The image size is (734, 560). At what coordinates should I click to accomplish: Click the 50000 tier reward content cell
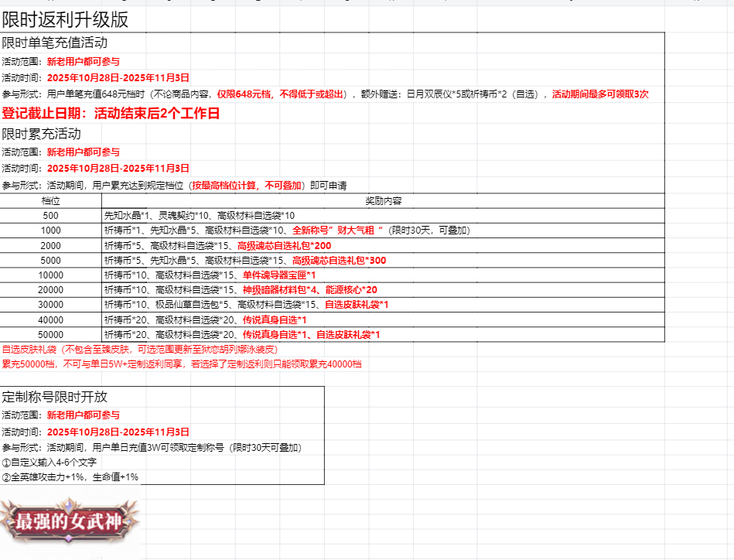[242, 335]
